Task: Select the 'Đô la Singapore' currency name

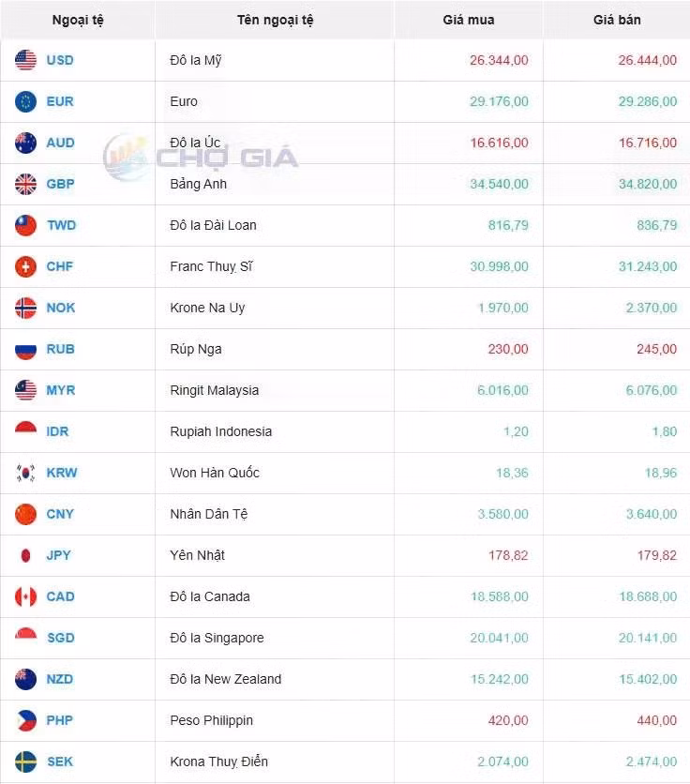Action: point(217,638)
